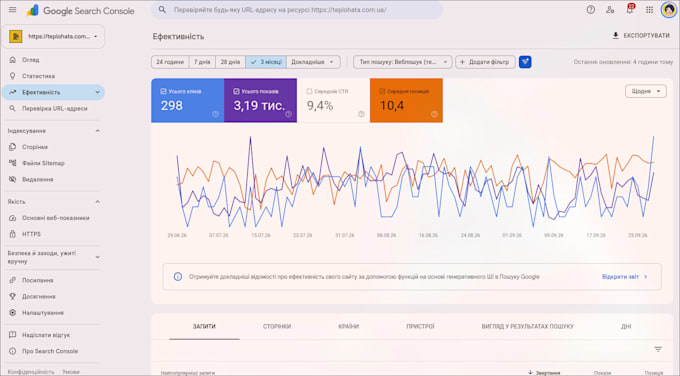Viewport: 680px width, 376px height.
Task: Select the 28 днів date range
Action: [x=230, y=62]
